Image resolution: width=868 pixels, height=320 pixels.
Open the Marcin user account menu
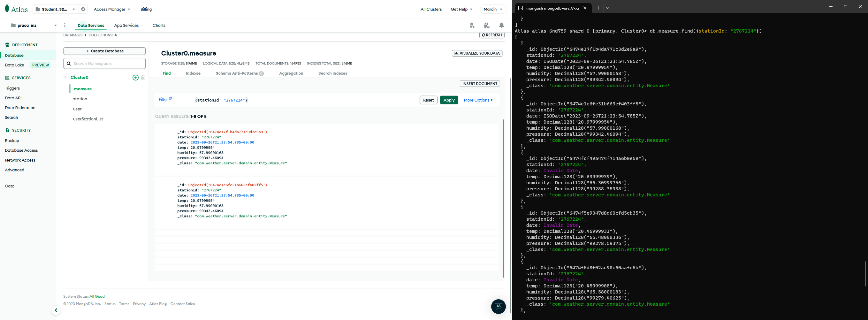pos(493,10)
